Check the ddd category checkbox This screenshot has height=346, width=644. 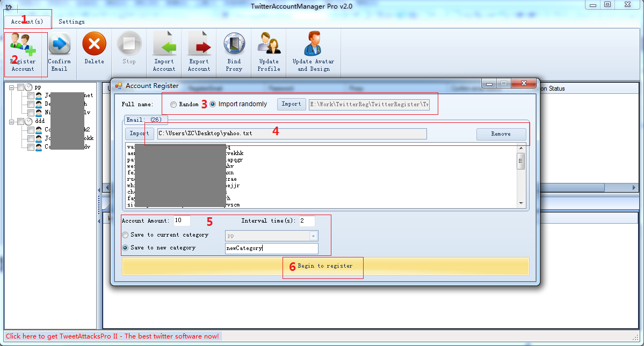[20, 121]
